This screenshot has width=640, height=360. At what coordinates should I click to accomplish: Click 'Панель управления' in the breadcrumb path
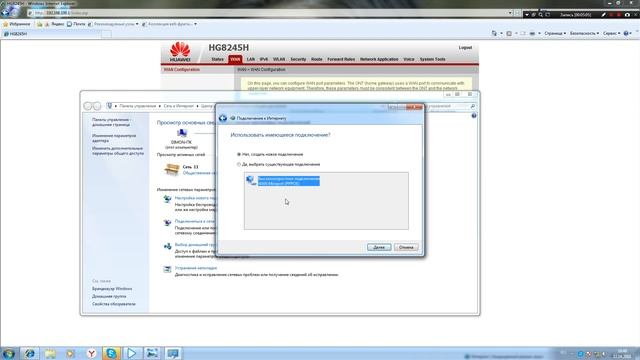[x=138, y=106]
